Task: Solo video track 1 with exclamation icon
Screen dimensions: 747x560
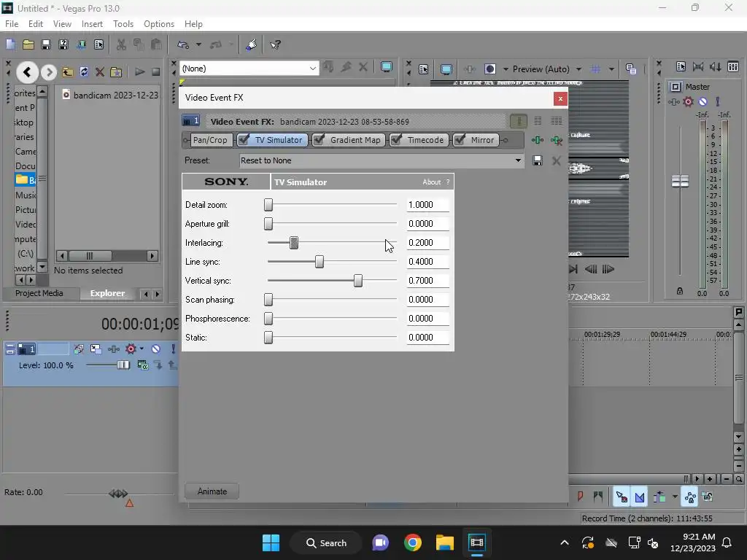Action: [x=173, y=349]
